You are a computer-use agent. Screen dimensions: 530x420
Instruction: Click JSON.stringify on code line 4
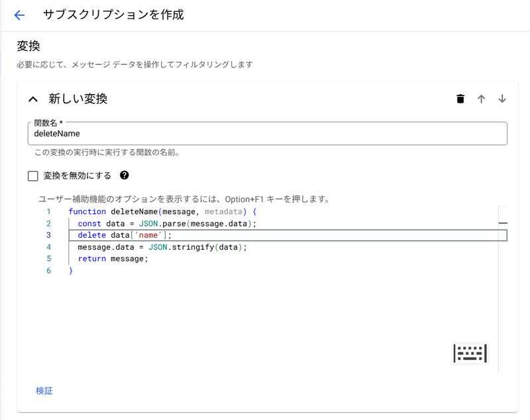point(181,247)
